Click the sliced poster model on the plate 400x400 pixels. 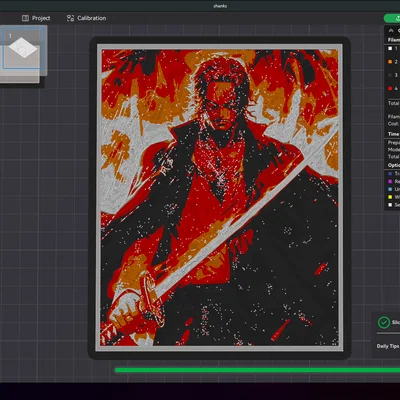point(220,198)
